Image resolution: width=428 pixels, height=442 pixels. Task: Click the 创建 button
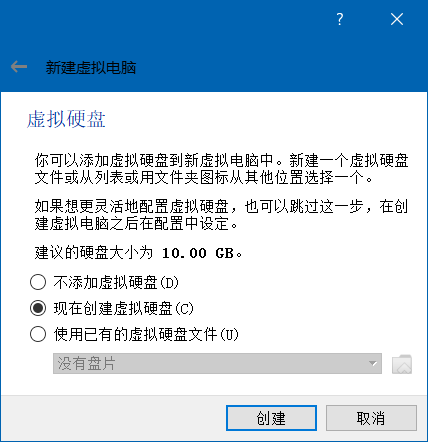pos(271,418)
